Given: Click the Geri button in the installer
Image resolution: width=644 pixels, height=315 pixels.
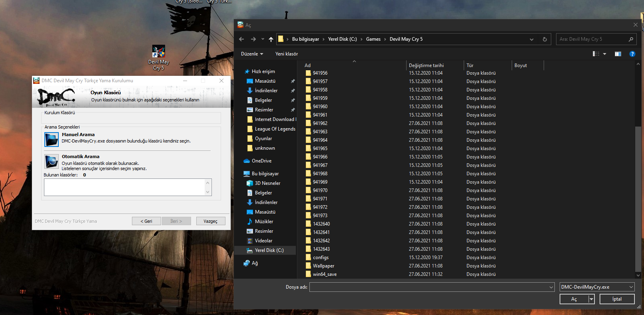Looking at the screenshot, I should coord(146,221).
